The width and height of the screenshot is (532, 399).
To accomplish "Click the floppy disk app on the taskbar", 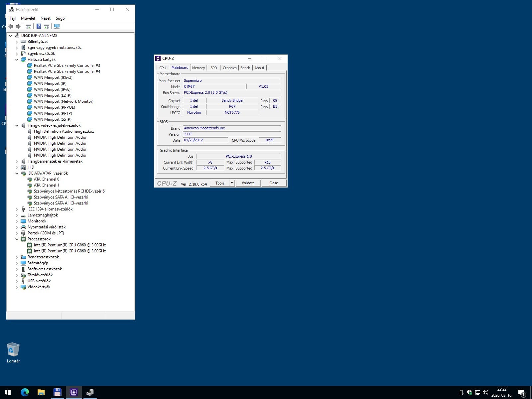I will tap(57, 392).
